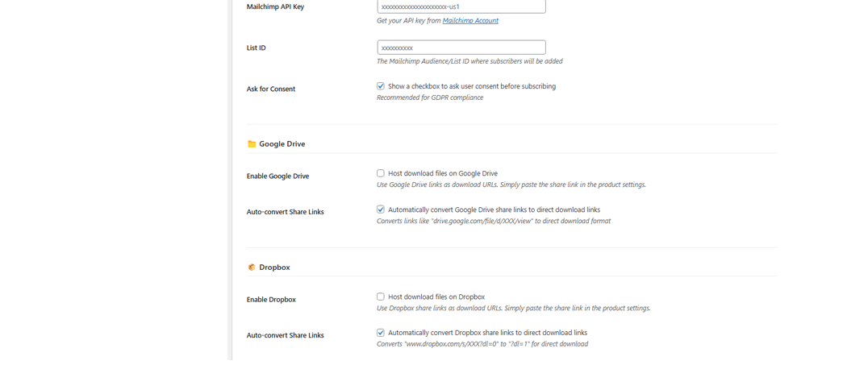868x365 pixels.
Task: Click the Google Drive folder icon
Action: coord(252,144)
